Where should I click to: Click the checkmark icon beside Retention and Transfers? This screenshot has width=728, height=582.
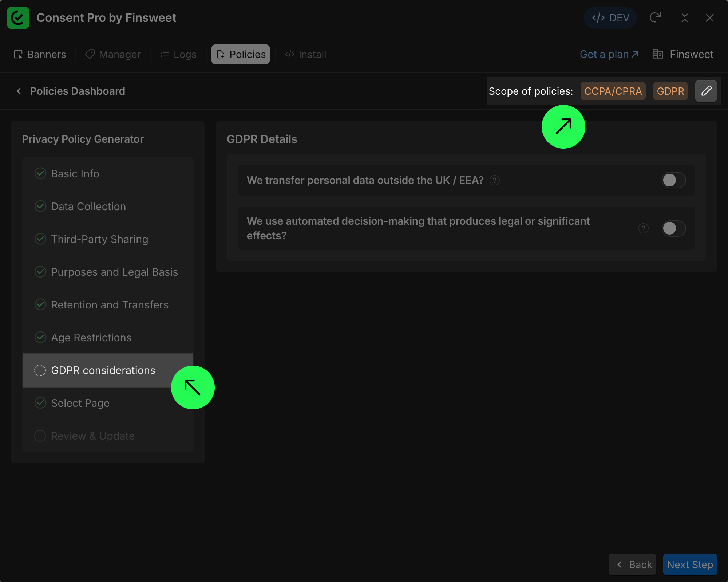point(40,304)
